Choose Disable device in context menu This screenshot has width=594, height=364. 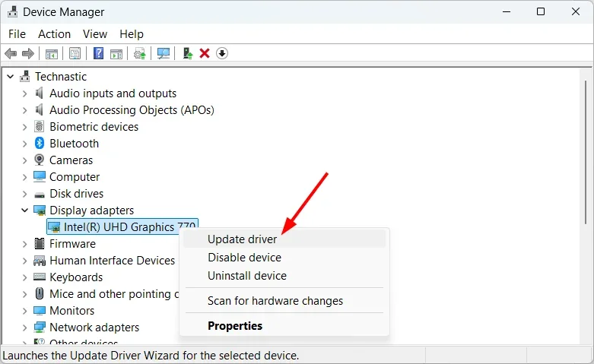pos(244,258)
